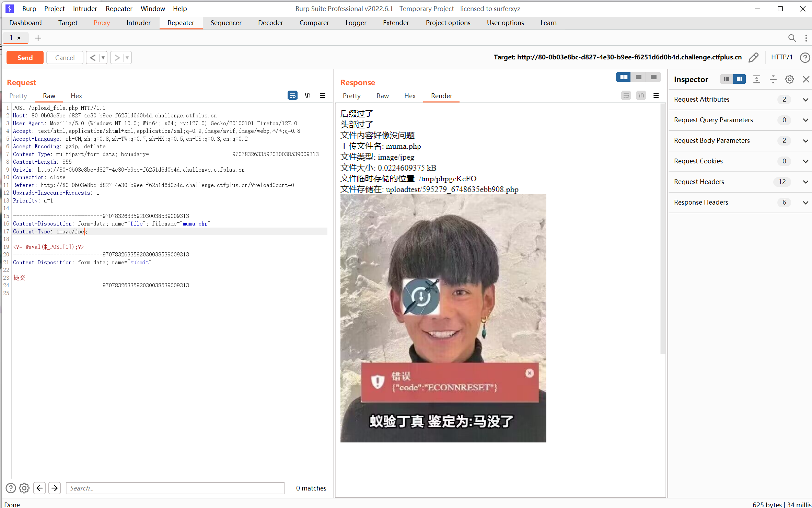Screen dimensions: 812x508
Task: Open the Help menu
Action: [180, 9]
